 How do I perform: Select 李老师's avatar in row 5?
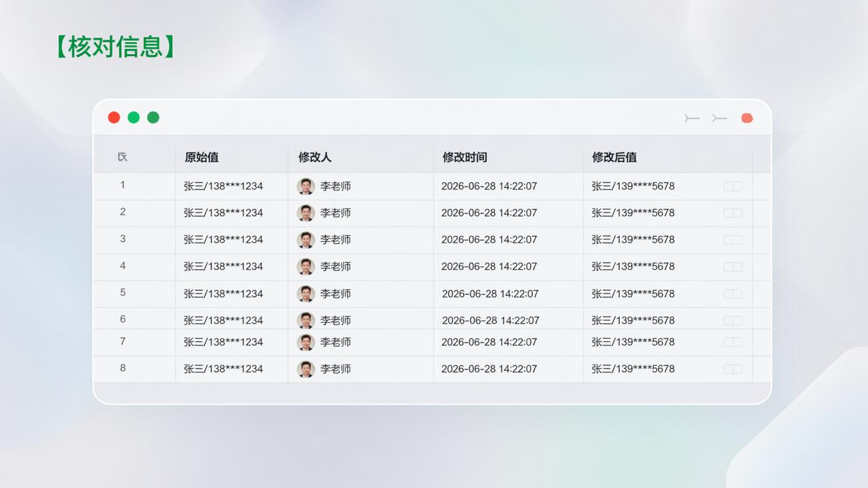click(x=306, y=294)
